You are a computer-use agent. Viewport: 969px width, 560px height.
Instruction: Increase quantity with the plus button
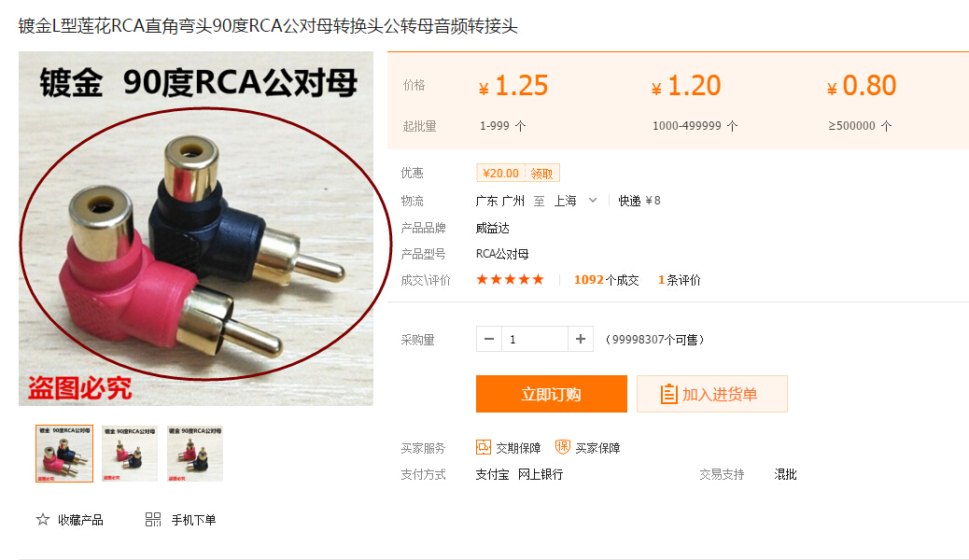581,339
